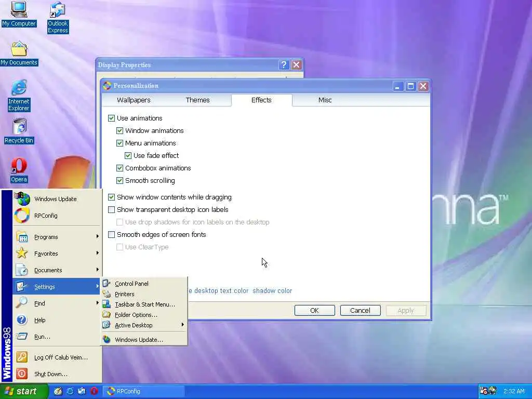This screenshot has height=399, width=532.
Task: Launch Opera from quick launch bar
Action: [94, 391]
